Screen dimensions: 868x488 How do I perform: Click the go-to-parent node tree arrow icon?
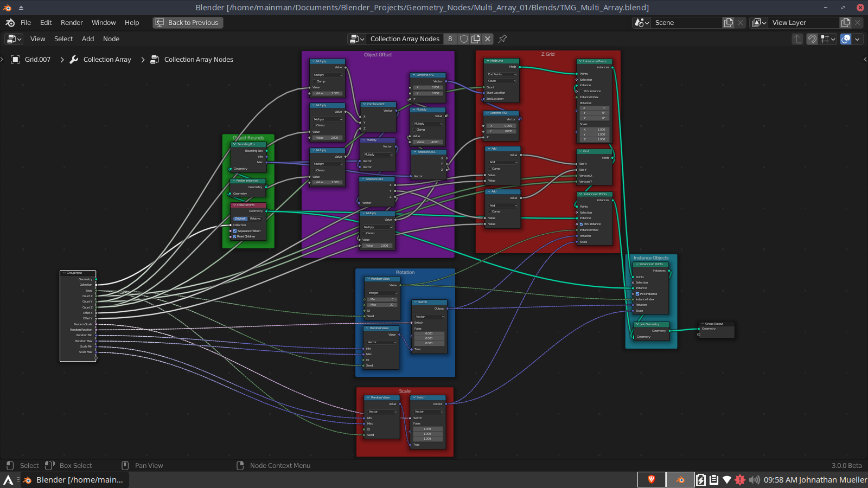(x=797, y=38)
